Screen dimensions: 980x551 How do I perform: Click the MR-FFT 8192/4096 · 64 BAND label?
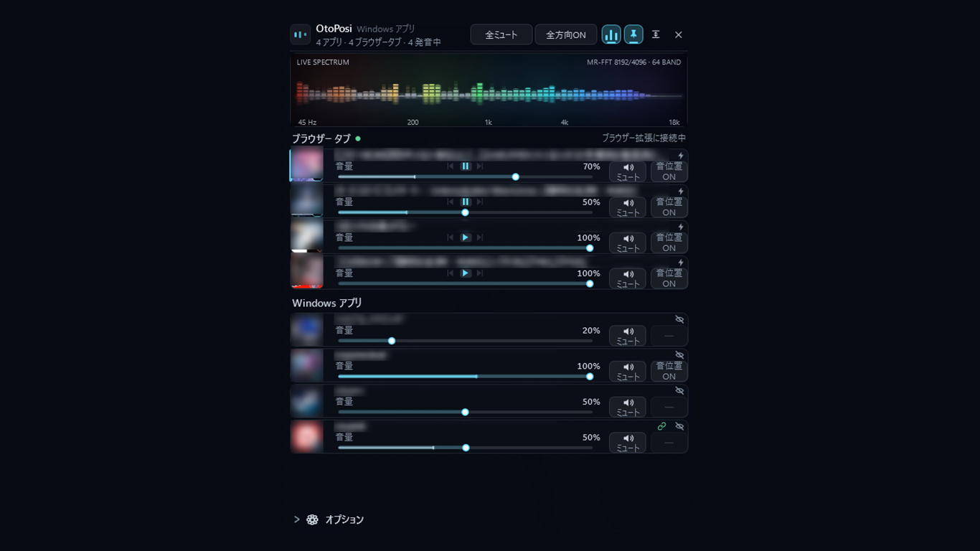(633, 62)
